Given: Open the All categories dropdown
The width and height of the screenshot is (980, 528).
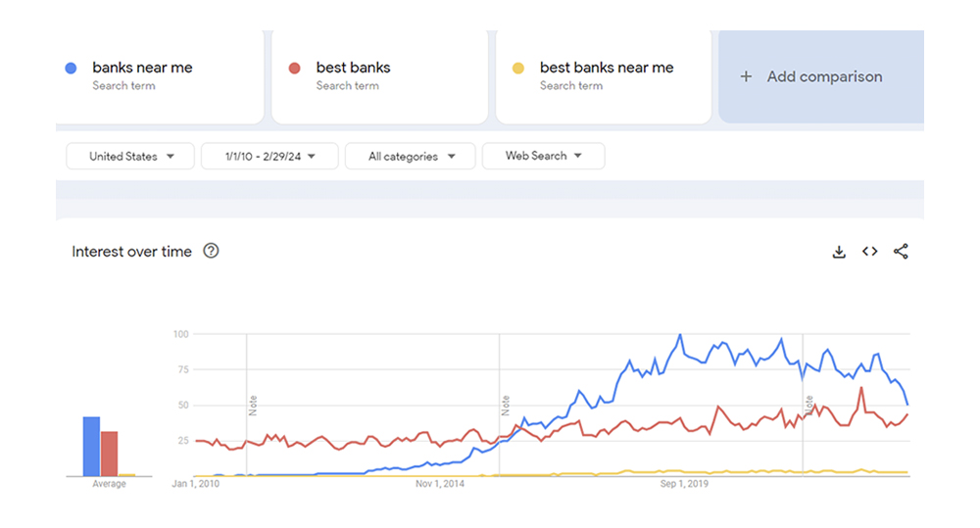Looking at the screenshot, I should tap(411, 156).
